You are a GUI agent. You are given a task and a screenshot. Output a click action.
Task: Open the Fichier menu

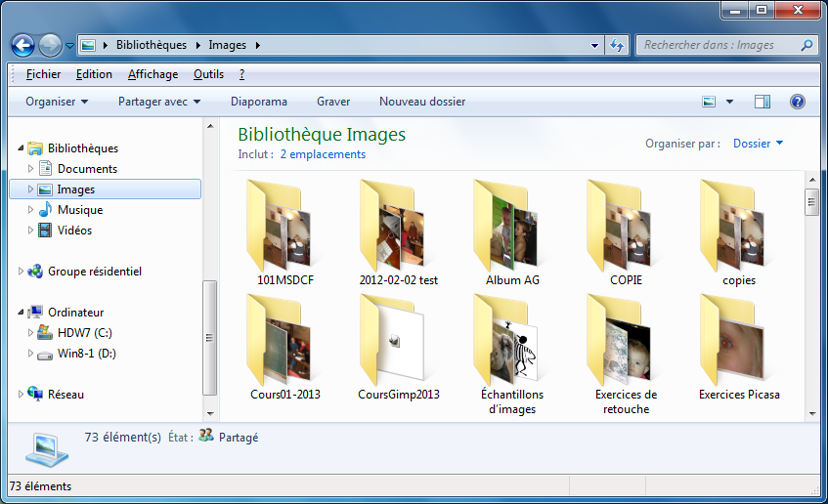pos(43,74)
